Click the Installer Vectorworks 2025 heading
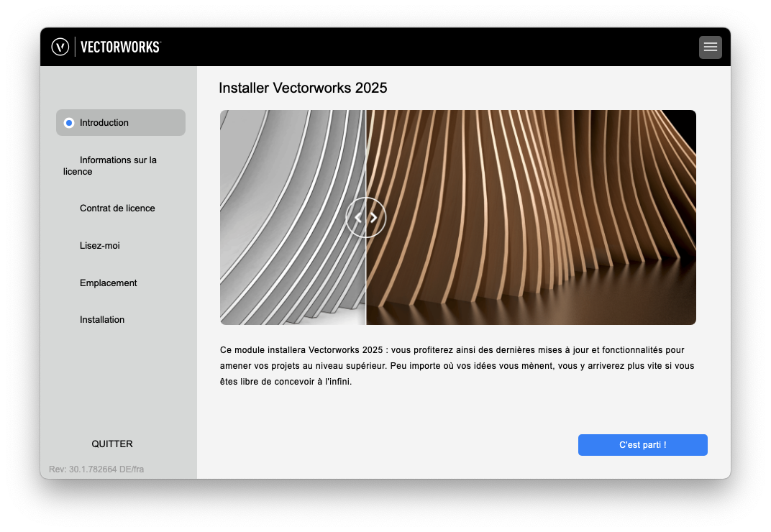This screenshot has height=532, width=771. coord(303,88)
